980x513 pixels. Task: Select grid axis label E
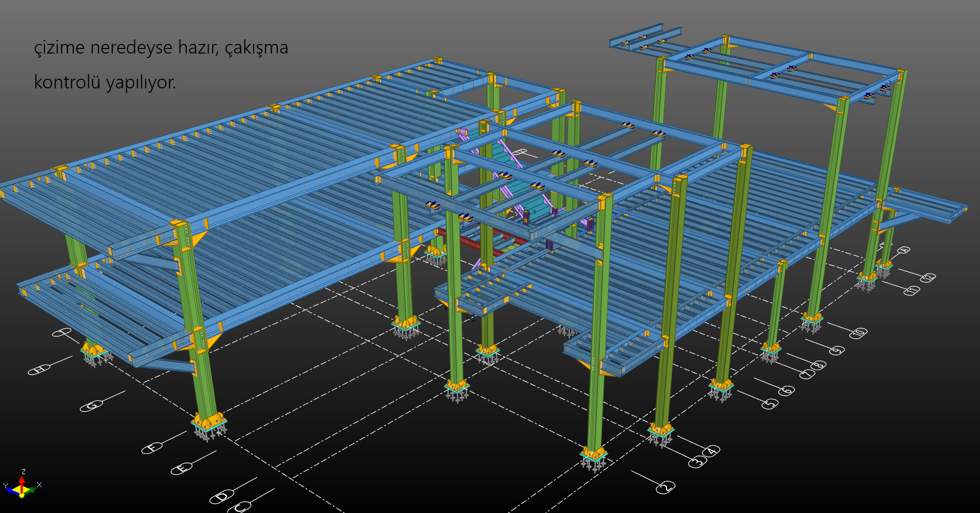pos(182,469)
